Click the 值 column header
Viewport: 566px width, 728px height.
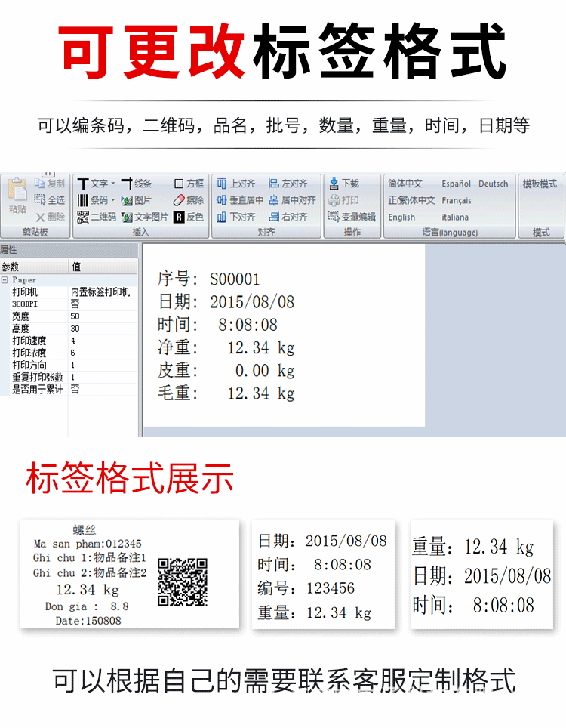(x=103, y=267)
